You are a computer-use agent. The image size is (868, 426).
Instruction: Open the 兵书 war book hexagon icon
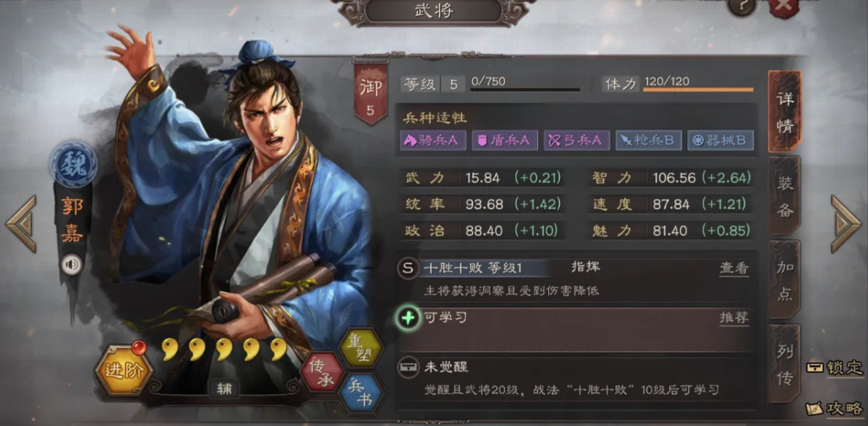[359, 394]
